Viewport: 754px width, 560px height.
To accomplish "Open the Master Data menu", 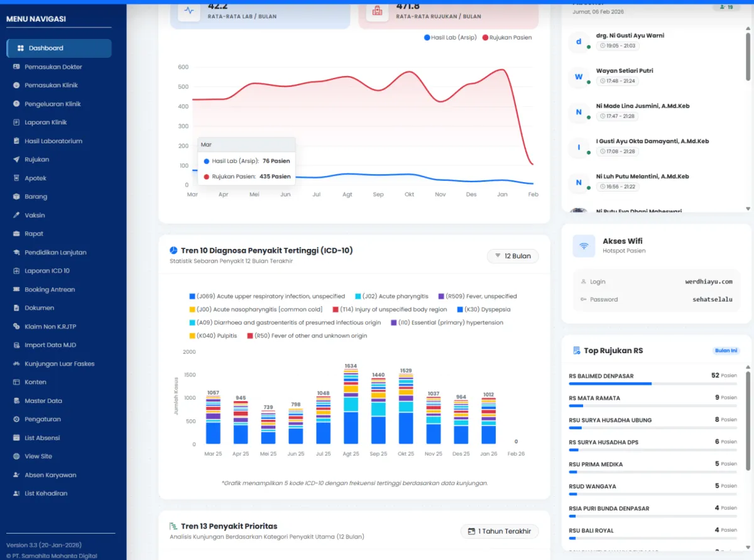I will pyautogui.click(x=43, y=401).
